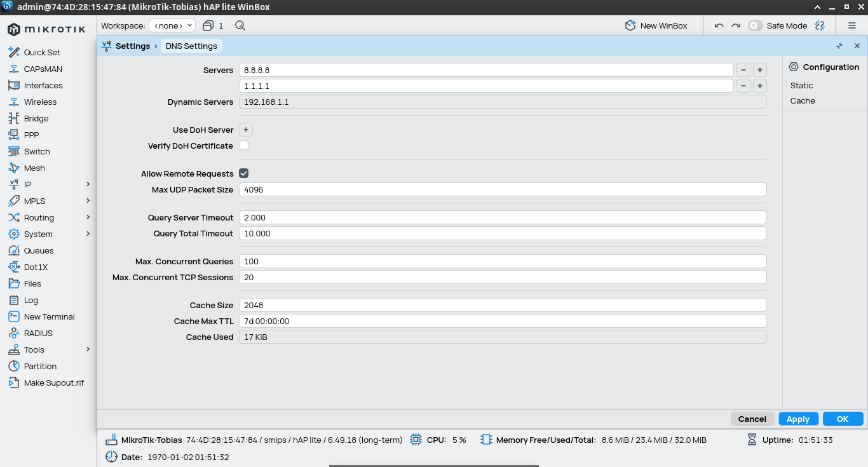Open a New WinBox window

(x=656, y=26)
